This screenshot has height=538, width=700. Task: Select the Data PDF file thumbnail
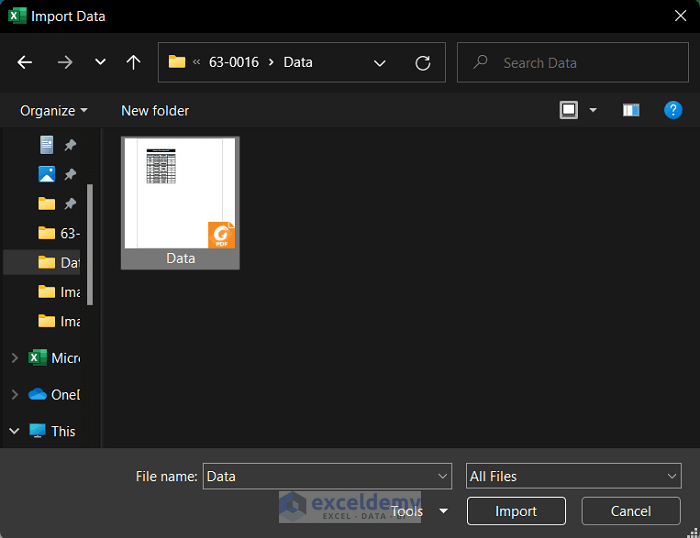(x=180, y=203)
